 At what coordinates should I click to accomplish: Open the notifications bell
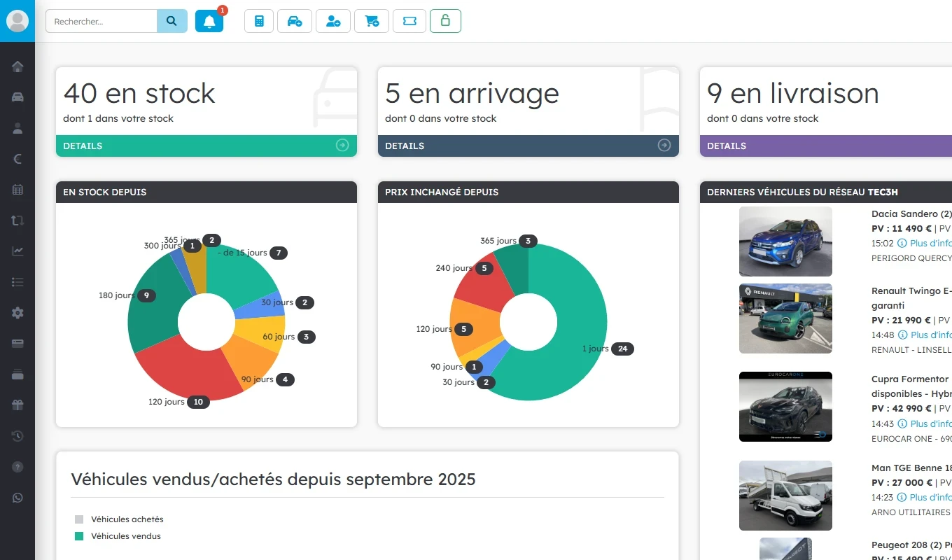coord(209,21)
